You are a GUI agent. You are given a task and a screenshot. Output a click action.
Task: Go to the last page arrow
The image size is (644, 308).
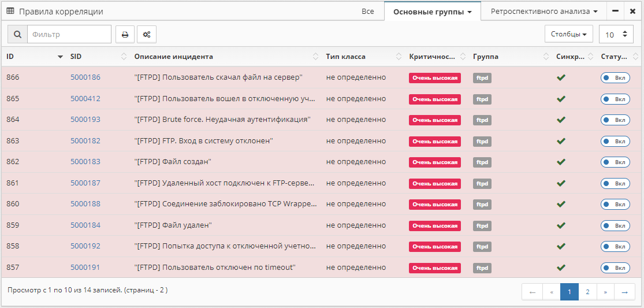[624, 292]
